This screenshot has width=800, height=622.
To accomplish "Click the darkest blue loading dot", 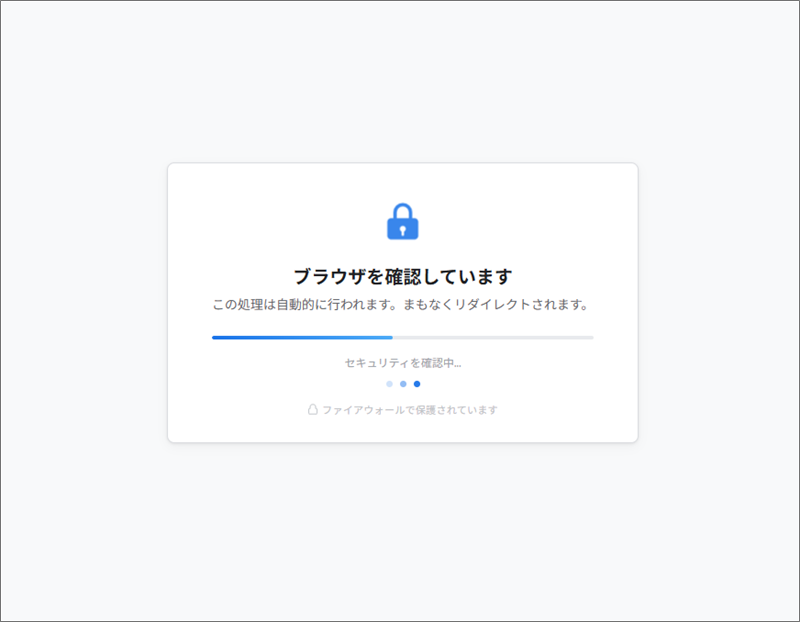I will [417, 384].
